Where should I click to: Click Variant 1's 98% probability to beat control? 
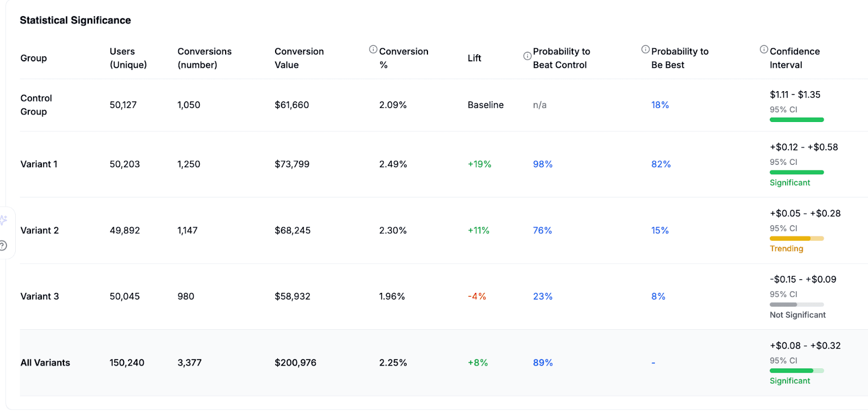pyautogui.click(x=542, y=164)
